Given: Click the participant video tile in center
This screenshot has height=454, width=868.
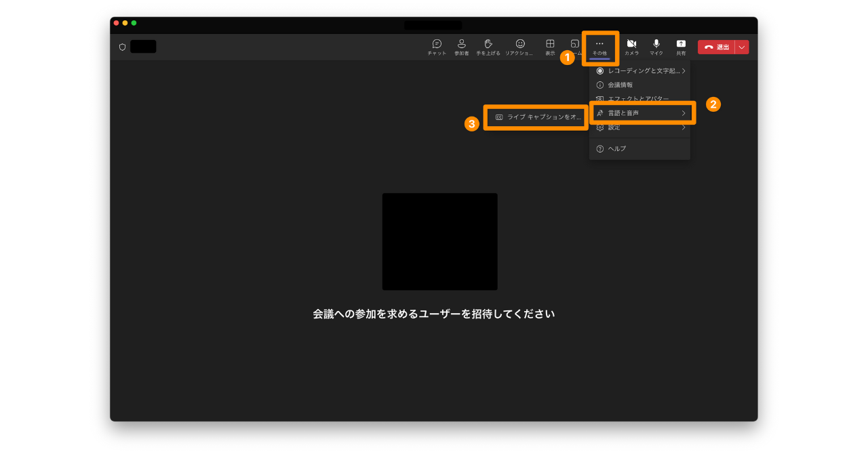Looking at the screenshot, I should point(439,241).
